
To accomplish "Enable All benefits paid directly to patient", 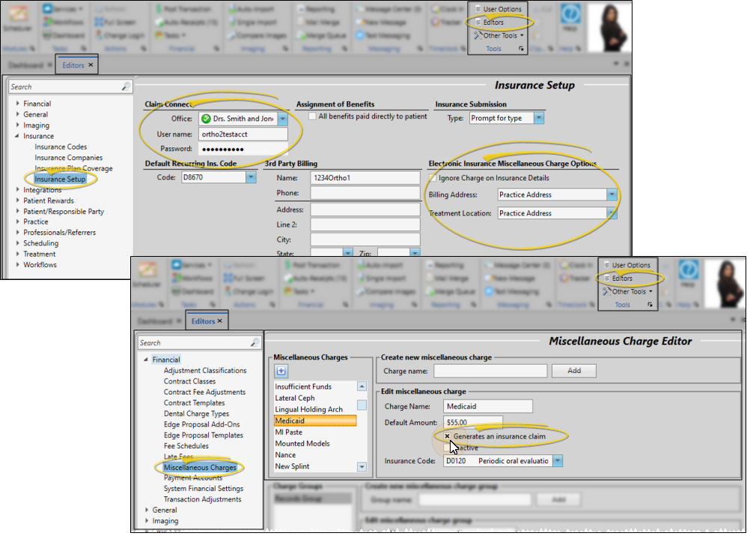I will click(x=312, y=117).
